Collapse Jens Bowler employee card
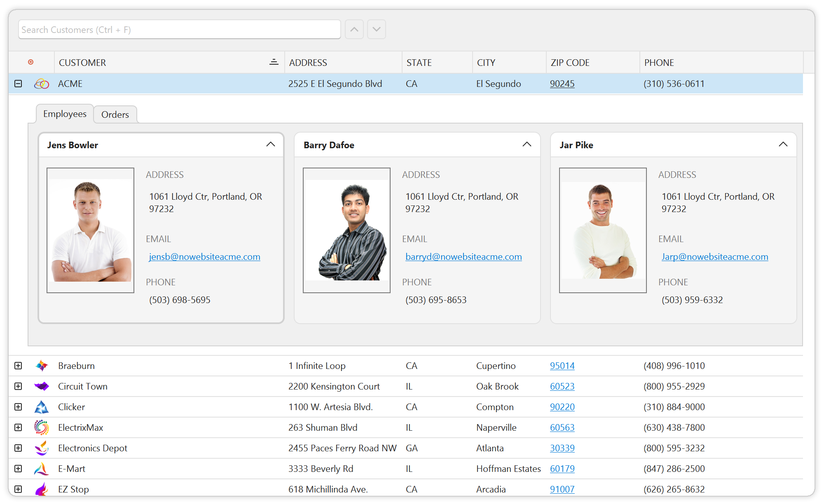This screenshot has height=504, width=824. click(x=271, y=144)
